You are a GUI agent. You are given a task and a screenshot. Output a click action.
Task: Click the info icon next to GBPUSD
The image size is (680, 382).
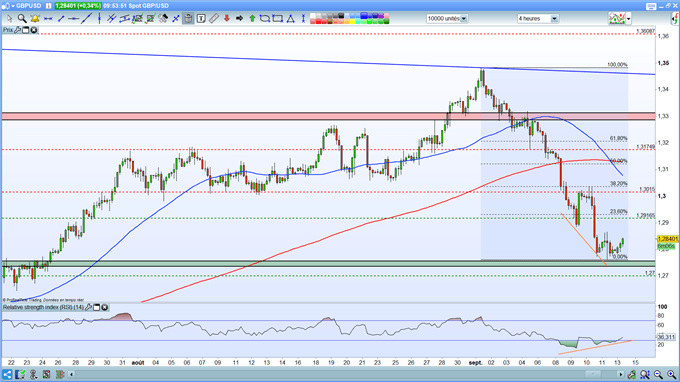pyautogui.click(x=49, y=6)
